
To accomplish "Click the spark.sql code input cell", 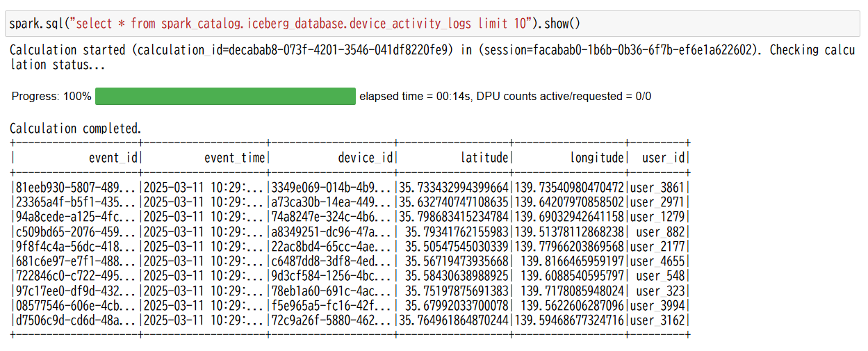I will (x=434, y=24).
